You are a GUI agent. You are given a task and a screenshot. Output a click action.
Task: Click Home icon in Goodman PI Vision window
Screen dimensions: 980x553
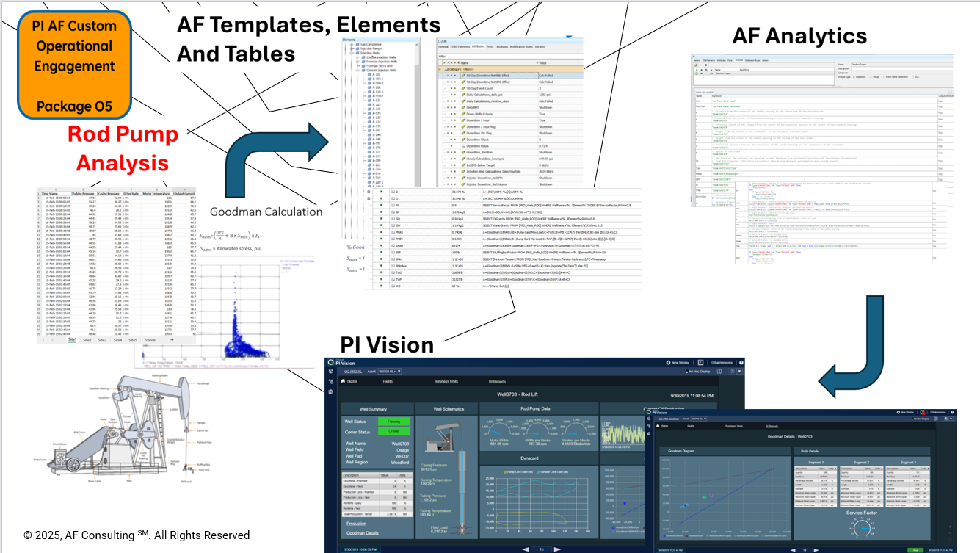[x=658, y=426]
